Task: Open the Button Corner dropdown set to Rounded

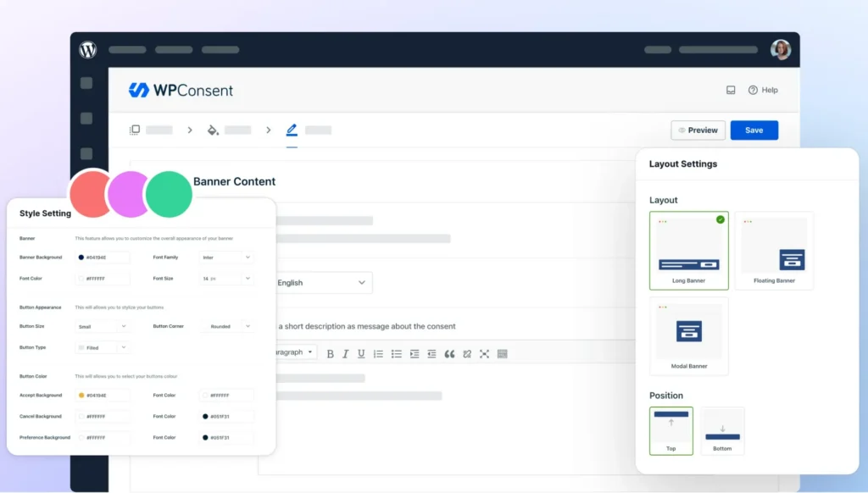Action: 225,326
